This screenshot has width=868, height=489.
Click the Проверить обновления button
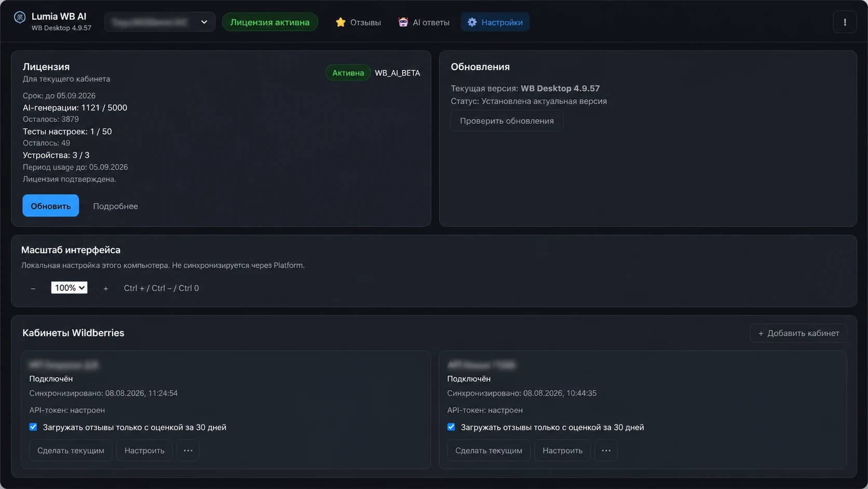(x=507, y=121)
